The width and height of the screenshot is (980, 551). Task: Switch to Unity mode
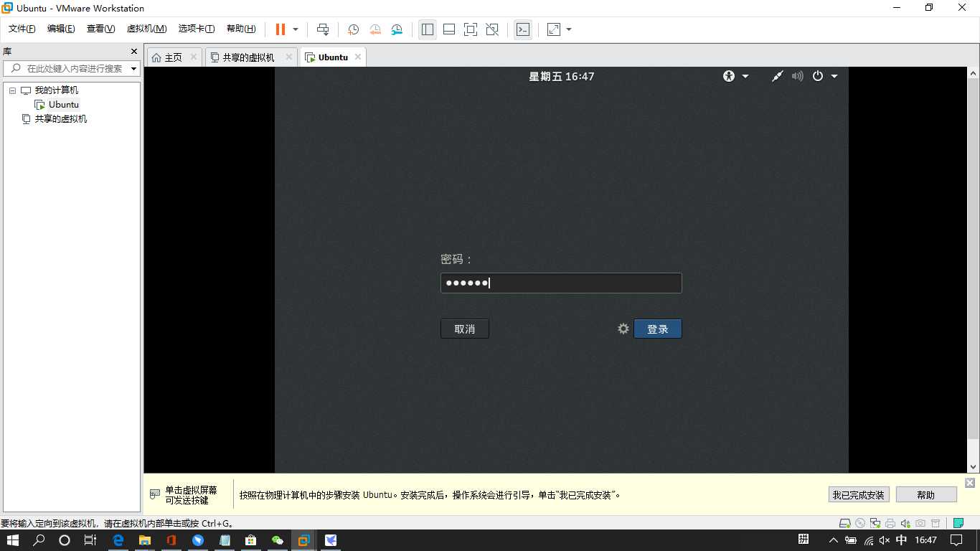click(492, 29)
